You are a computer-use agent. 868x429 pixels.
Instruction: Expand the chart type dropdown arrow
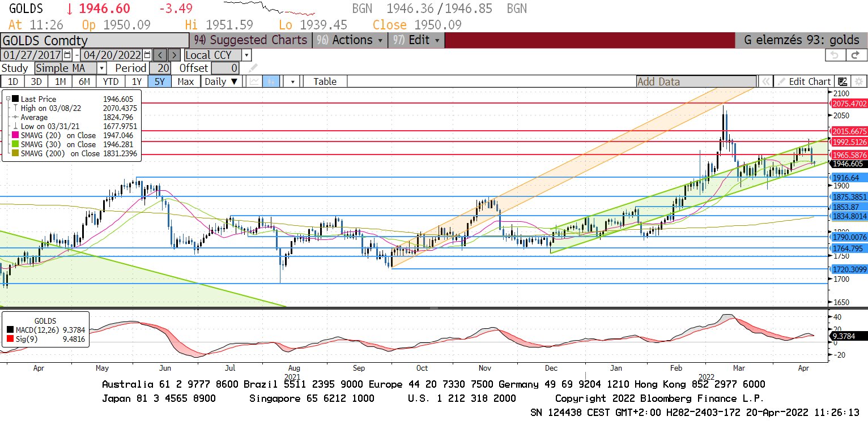click(292, 81)
